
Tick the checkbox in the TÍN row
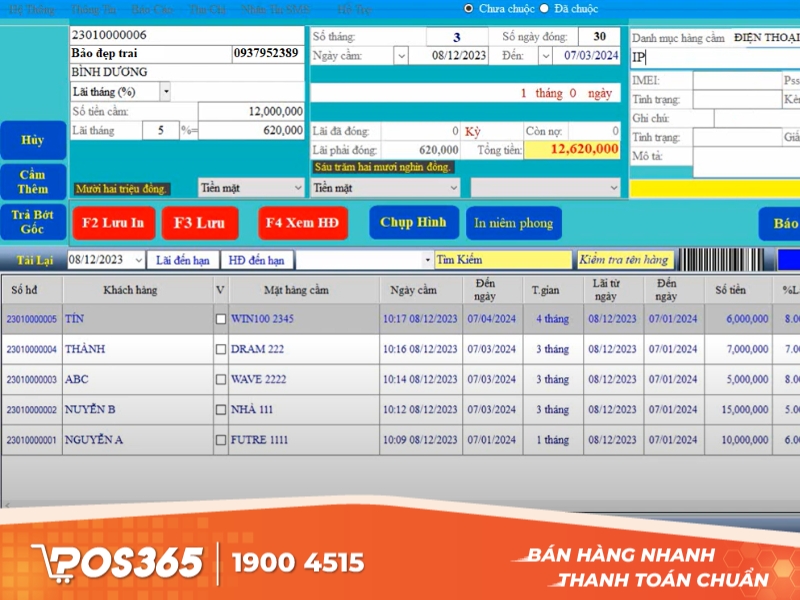pos(221,319)
